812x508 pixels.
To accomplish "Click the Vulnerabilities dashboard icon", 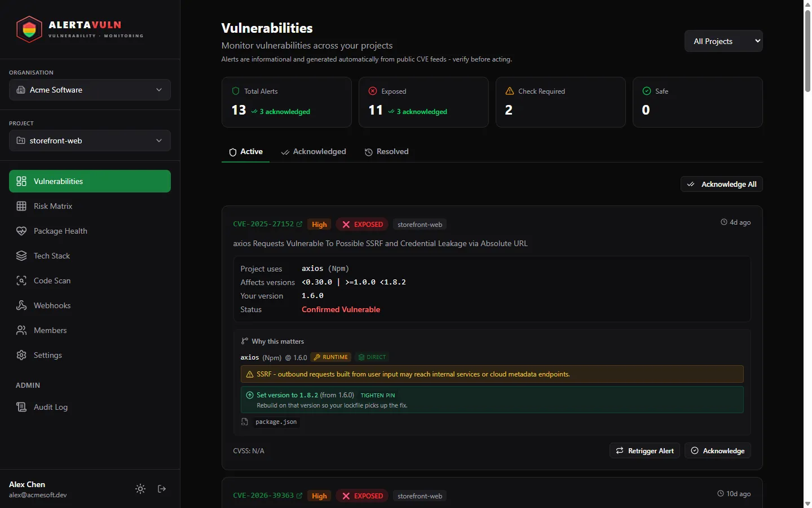I will click(x=21, y=181).
